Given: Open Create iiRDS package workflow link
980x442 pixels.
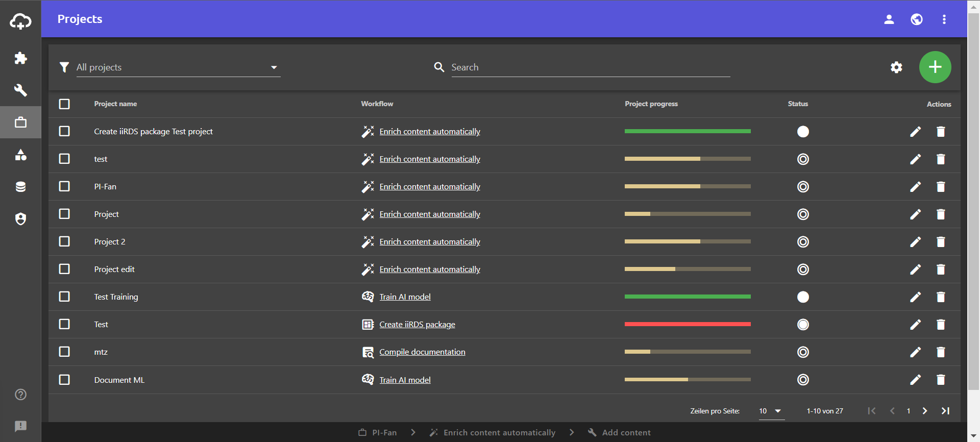Looking at the screenshot, I should [417, 325].
